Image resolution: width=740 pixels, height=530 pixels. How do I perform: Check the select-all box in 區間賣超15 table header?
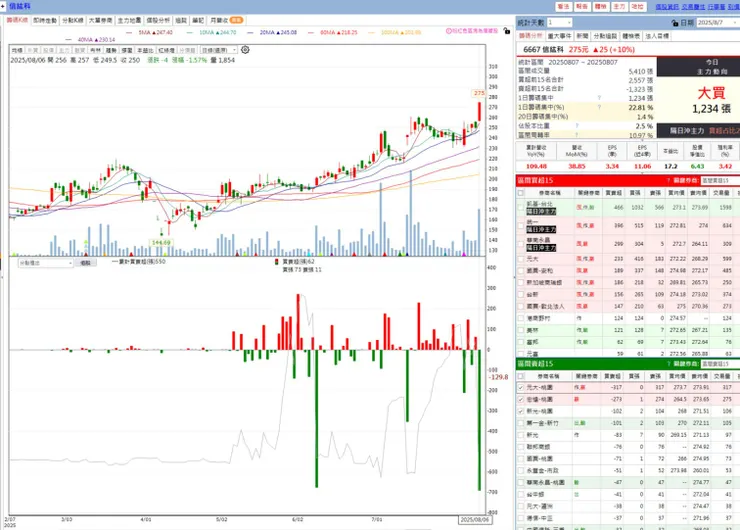[521, 376]
